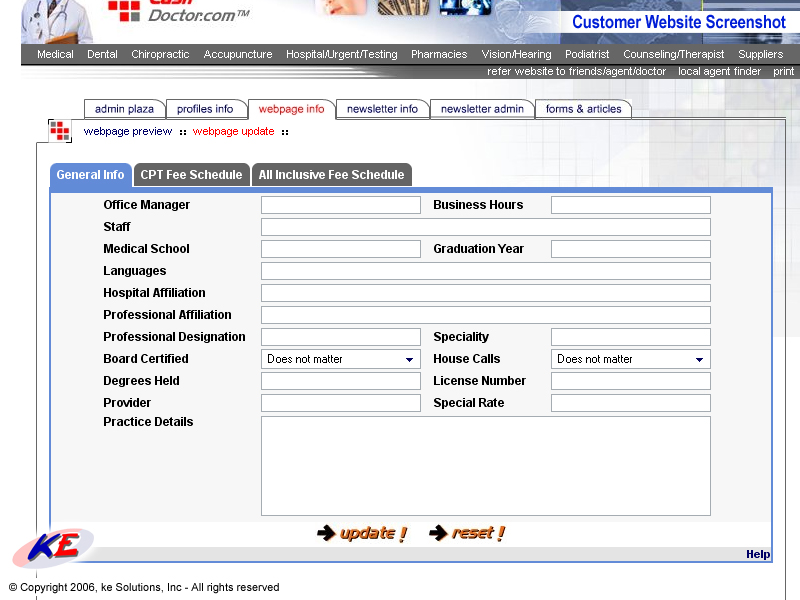Open the Suppliers menu
Image resolution: width=800 pixels, height=600 pixels.
point(760,54)
